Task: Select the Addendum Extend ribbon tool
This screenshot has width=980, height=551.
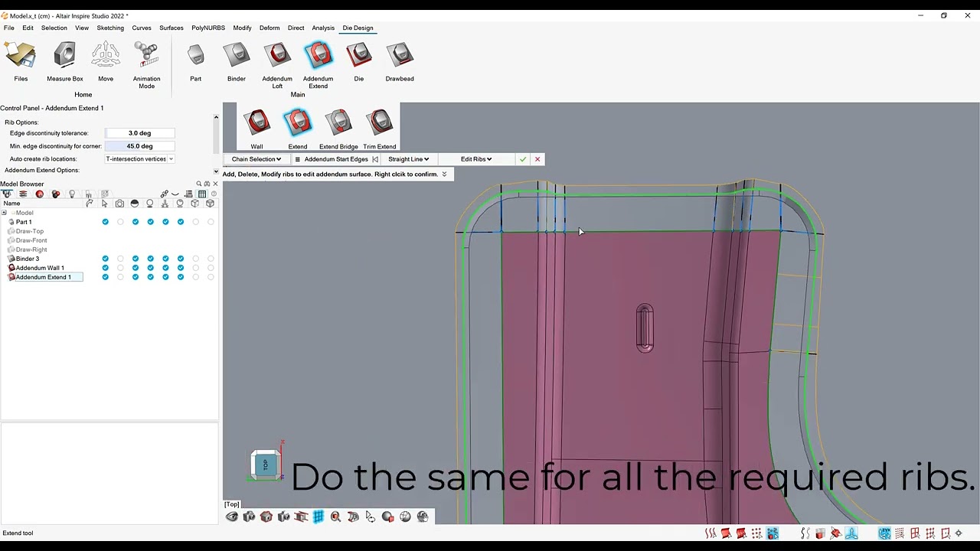Action: pos(318,65)
